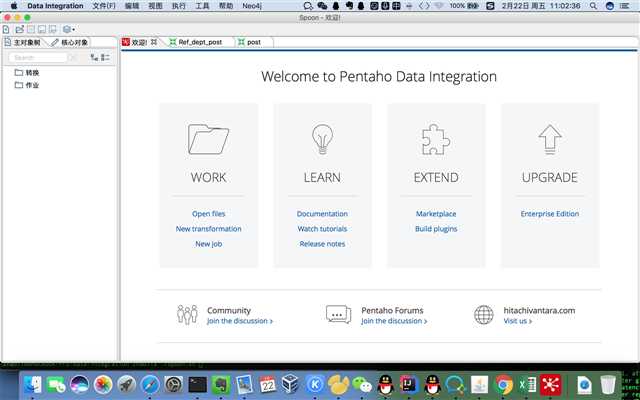Click the WORK folder icon
This screenshot has width=640, height=400.
[209, 140]
